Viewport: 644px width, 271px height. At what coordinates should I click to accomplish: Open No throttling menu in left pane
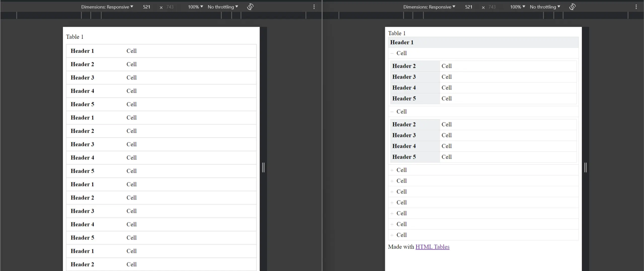click(x=223, y=7)
